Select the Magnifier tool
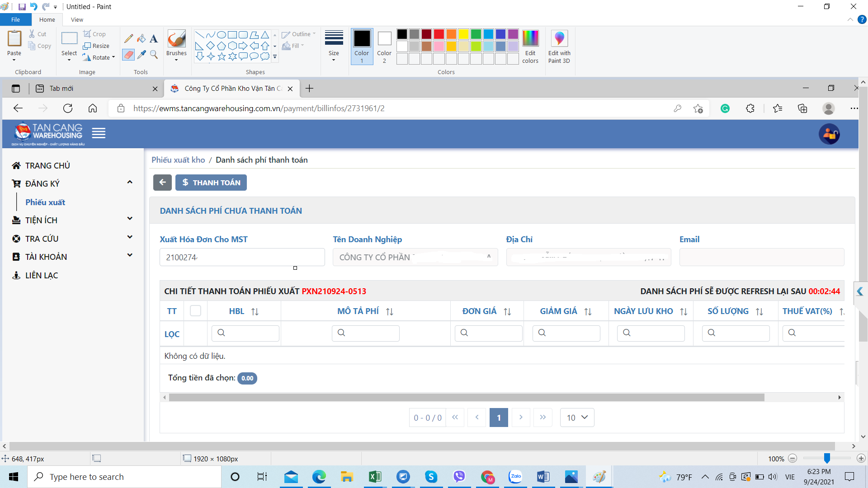 [x=154, y=55]
